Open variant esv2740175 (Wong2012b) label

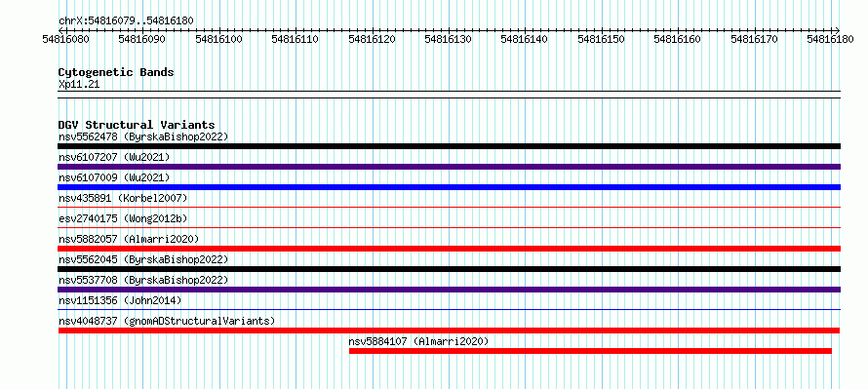[x=123, y=218]
